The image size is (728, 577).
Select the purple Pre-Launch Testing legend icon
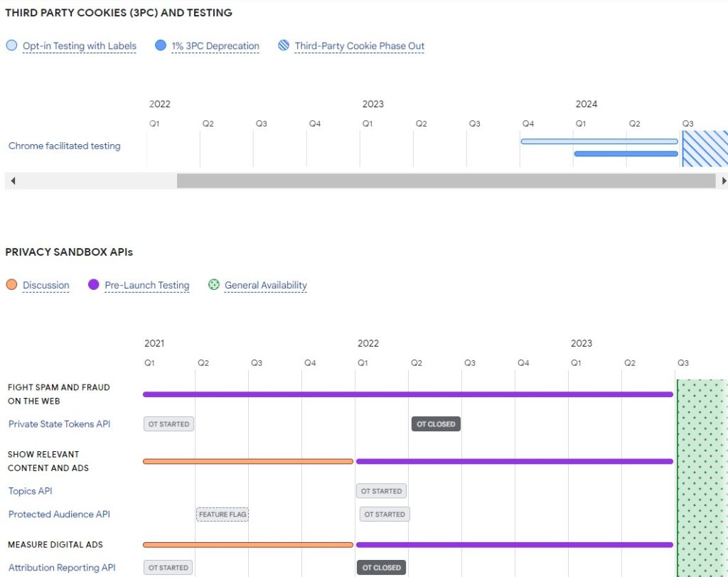click(x=93, y=284)
